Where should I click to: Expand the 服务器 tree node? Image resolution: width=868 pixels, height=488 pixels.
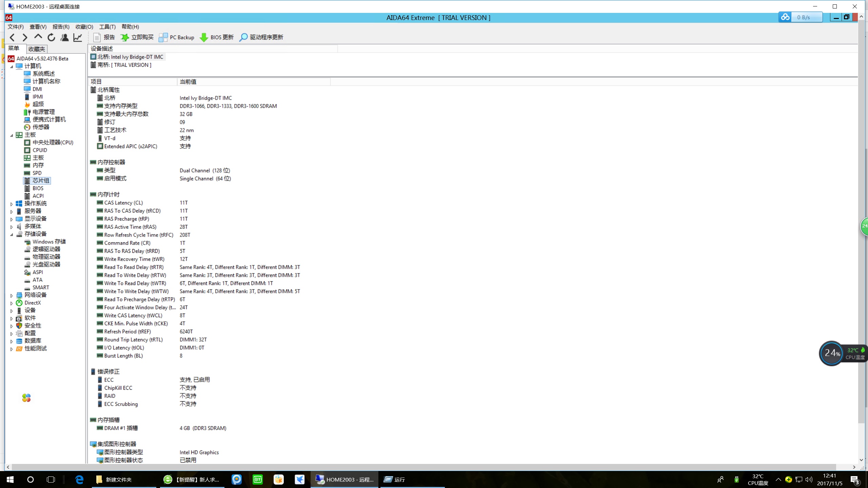coord(12,211)
